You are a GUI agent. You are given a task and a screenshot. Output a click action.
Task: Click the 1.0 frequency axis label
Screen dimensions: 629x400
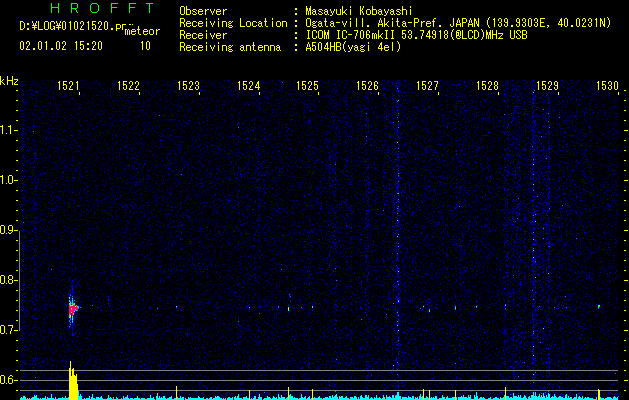8,180
